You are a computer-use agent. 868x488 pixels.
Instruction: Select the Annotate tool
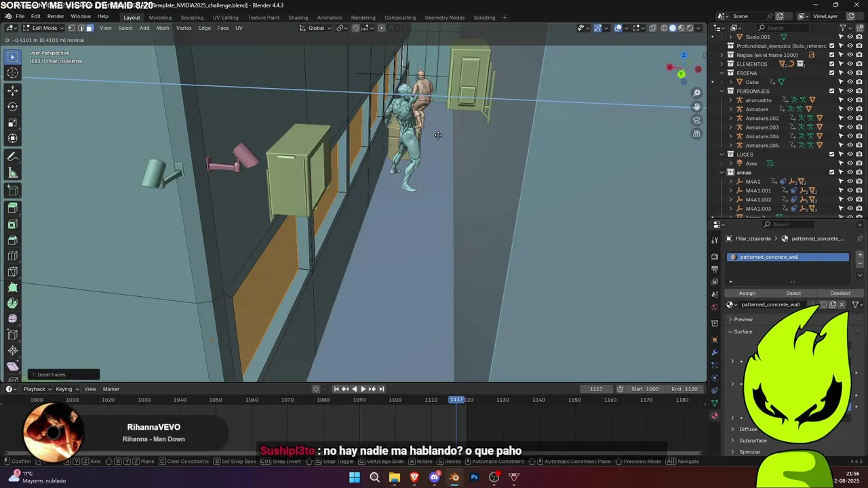pyautogui.click(x=13, y=157)
